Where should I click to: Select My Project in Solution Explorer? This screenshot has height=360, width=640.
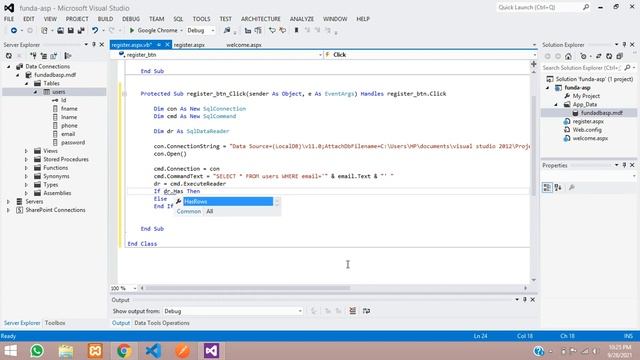(x=586, y=96)
